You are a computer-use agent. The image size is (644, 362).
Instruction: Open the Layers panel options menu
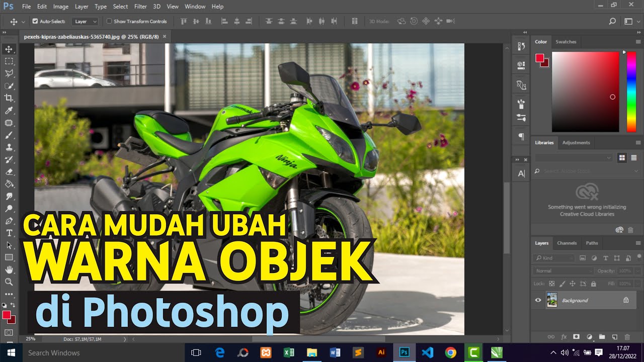pos(638,243)
